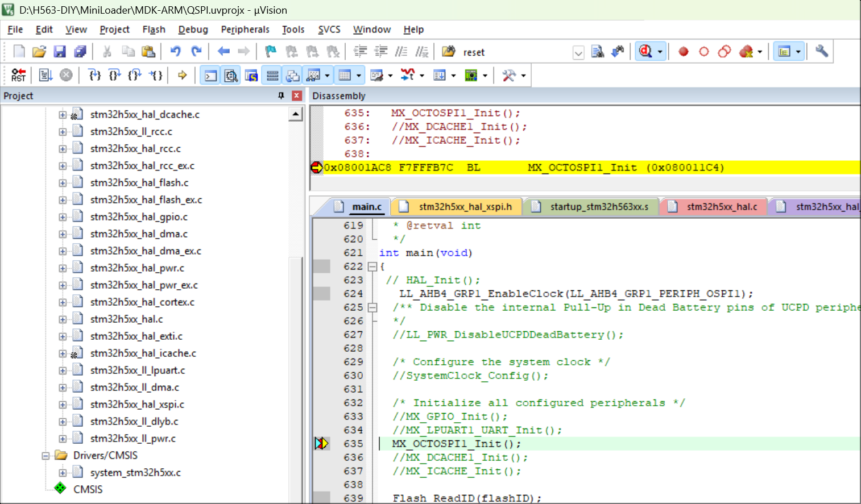Redo the last undone edit

coord(196,52)
